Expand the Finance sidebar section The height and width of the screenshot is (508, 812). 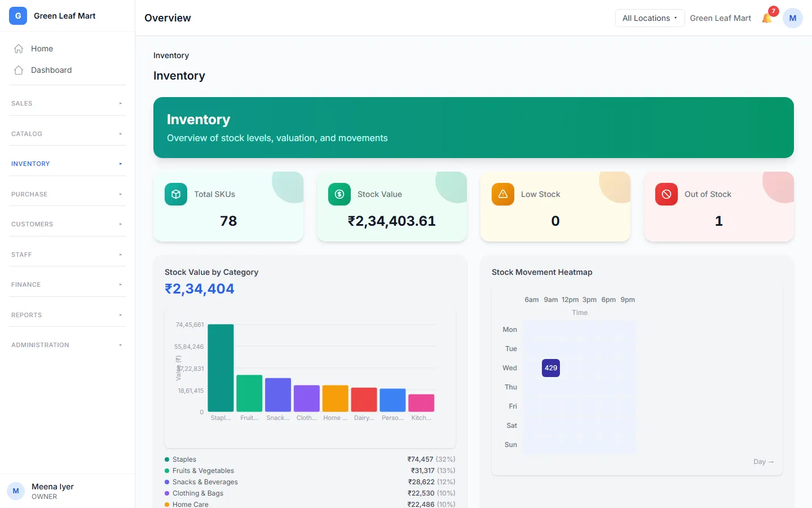pyautogui.click(x=68, y=284)
